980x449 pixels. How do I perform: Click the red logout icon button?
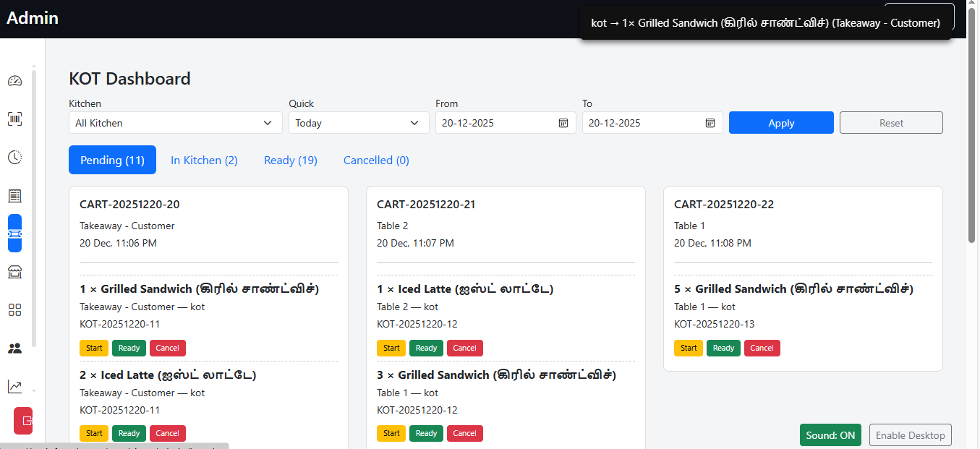(x=24, y=420)
